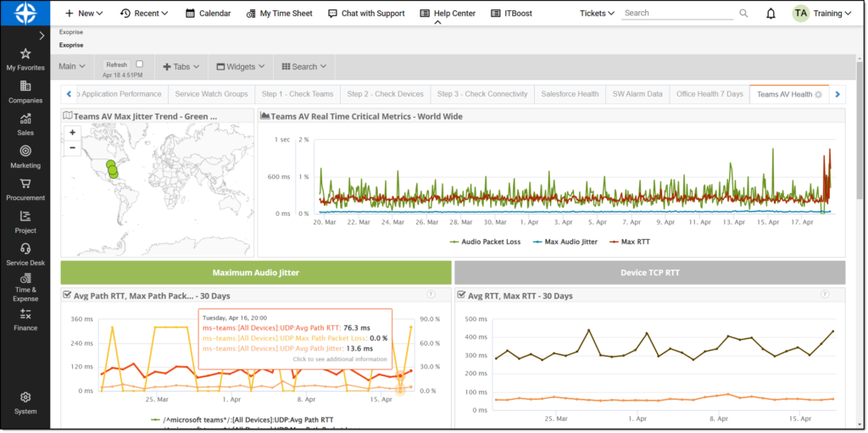Open the Time & Expense icon
868x433 pixels.
click(x=25, y=278)
